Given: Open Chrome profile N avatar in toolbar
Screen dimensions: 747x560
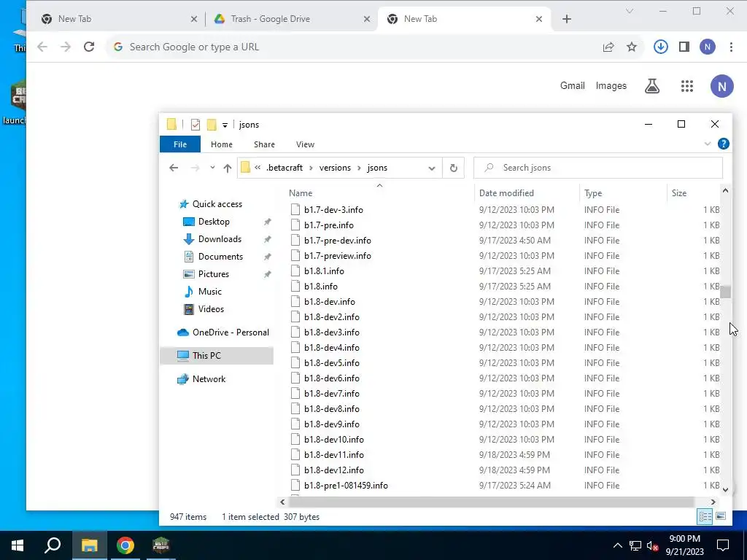Looking at the screenshot, I should (x=708, y=47).
